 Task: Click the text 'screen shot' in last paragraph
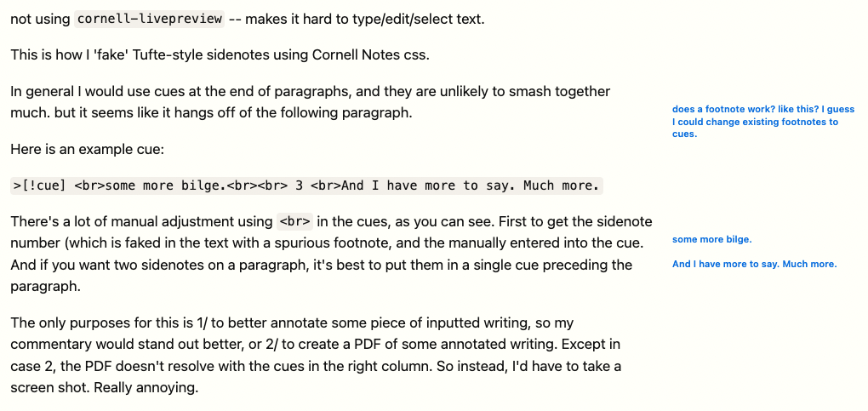[49, 388]
